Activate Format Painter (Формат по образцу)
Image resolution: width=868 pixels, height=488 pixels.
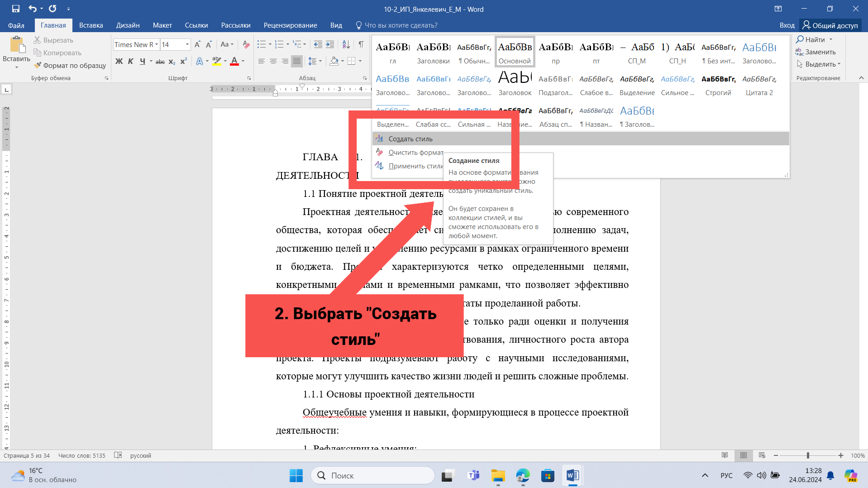tap(70, 66)
